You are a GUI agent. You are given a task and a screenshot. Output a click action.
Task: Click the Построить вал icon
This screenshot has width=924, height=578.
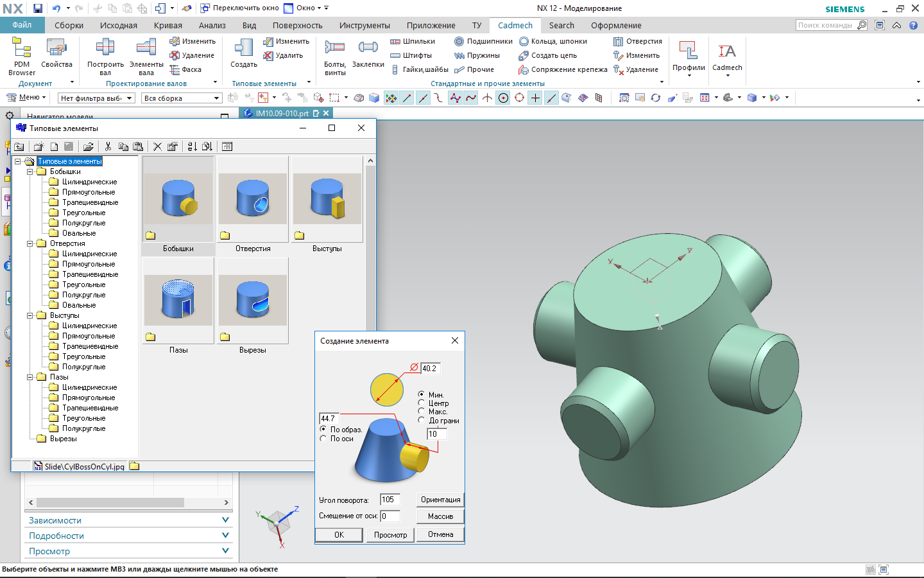pyautogui.click(x=105, y=49)
